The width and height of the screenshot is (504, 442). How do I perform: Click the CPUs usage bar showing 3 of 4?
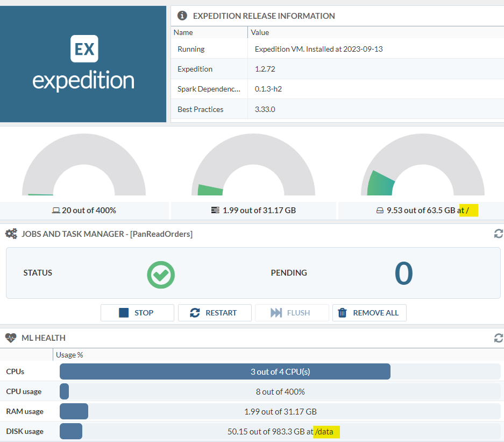point(225,371)
